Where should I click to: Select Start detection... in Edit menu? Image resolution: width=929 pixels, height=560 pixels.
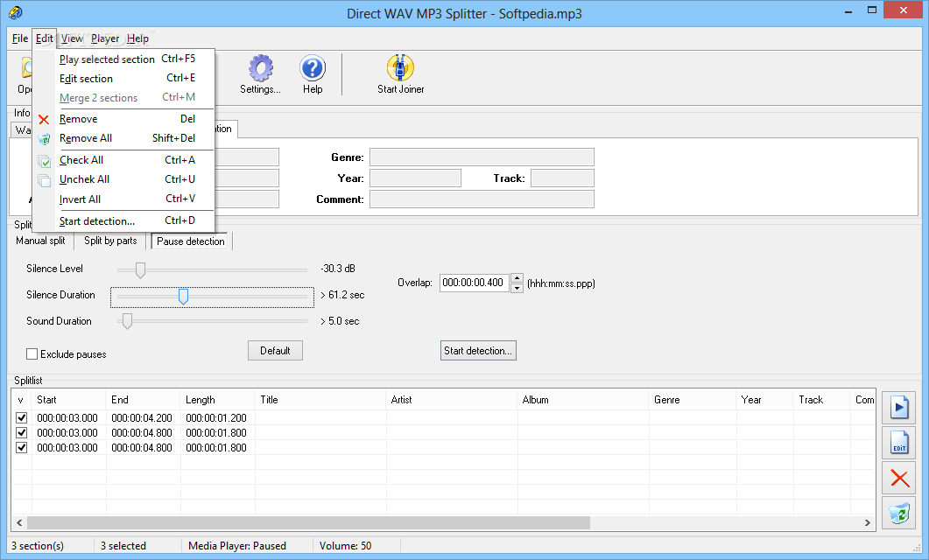pyautogui.click(x=123, y=220)
